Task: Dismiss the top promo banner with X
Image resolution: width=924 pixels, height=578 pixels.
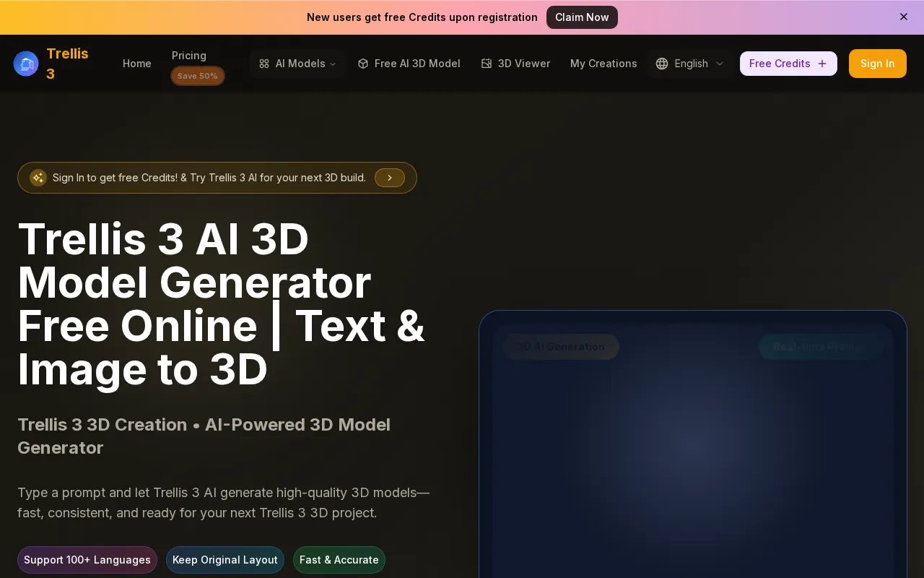Action: pyautogui.click(x=904, y=17)
